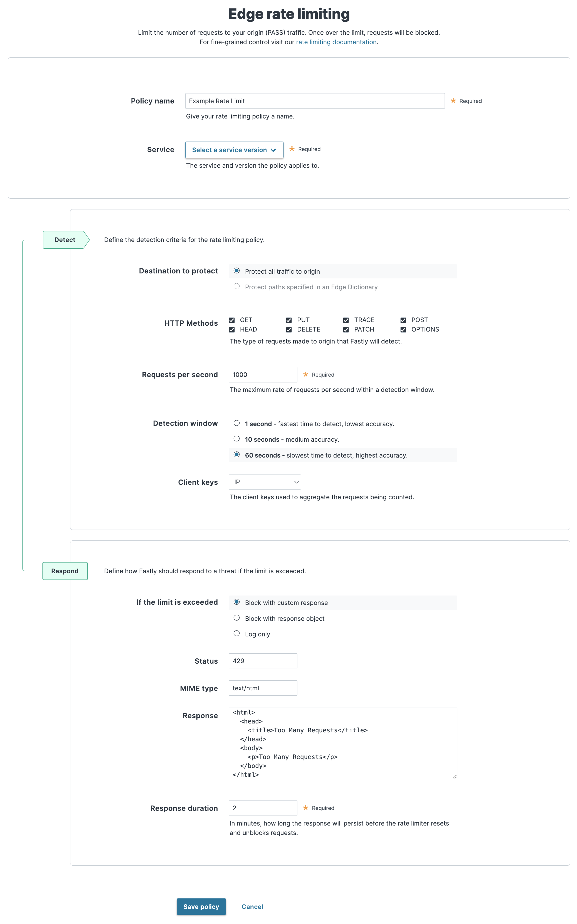Screen dimensions: 577x924
Task: Edit the Status code value
Action: pos(263,660)
